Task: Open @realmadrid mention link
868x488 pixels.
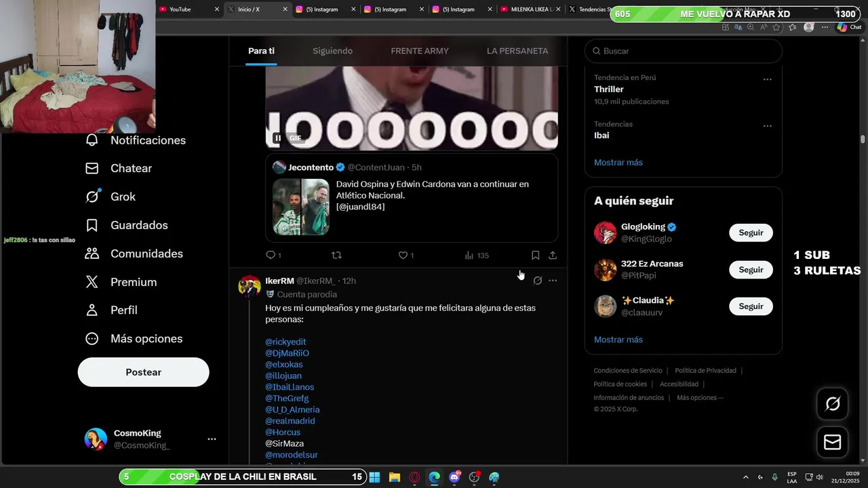Action: (290, 421)
